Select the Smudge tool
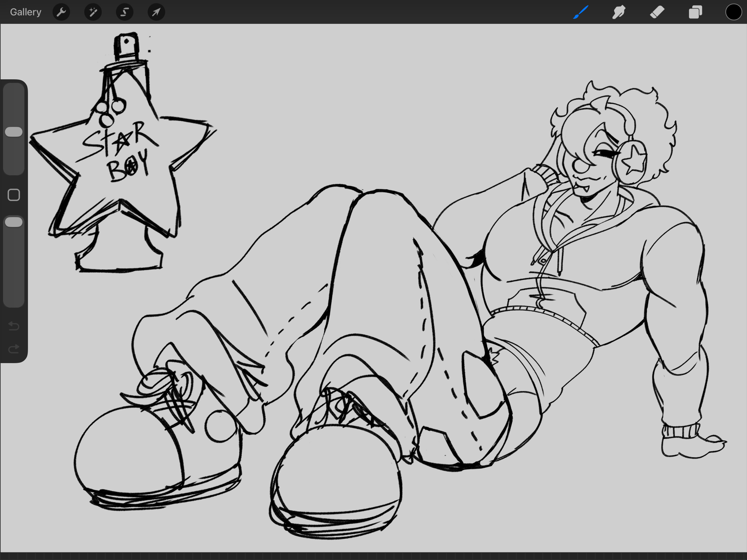This screenshot has height=560, width=747. [x=619, y=12]
